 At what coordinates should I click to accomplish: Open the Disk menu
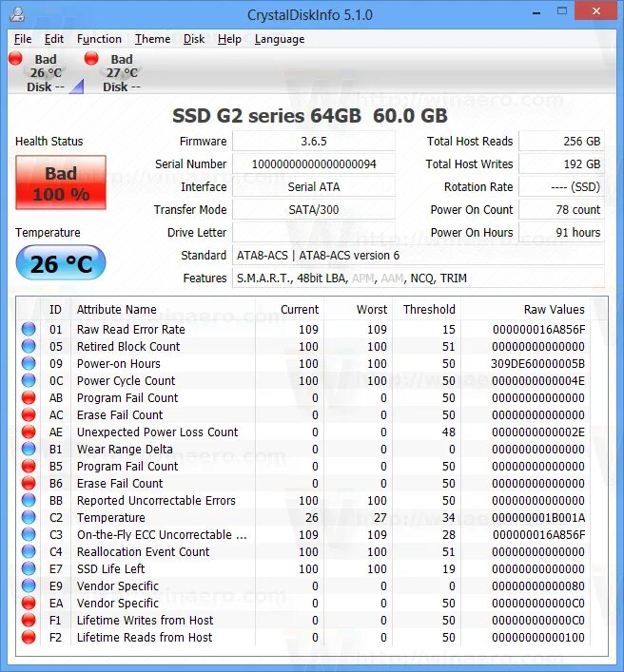coord(194,39)
